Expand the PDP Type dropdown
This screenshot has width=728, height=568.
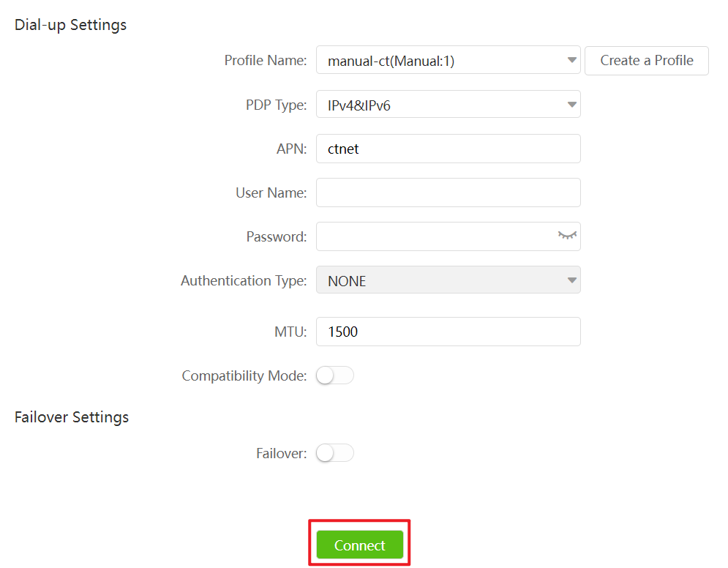[448, 105]
